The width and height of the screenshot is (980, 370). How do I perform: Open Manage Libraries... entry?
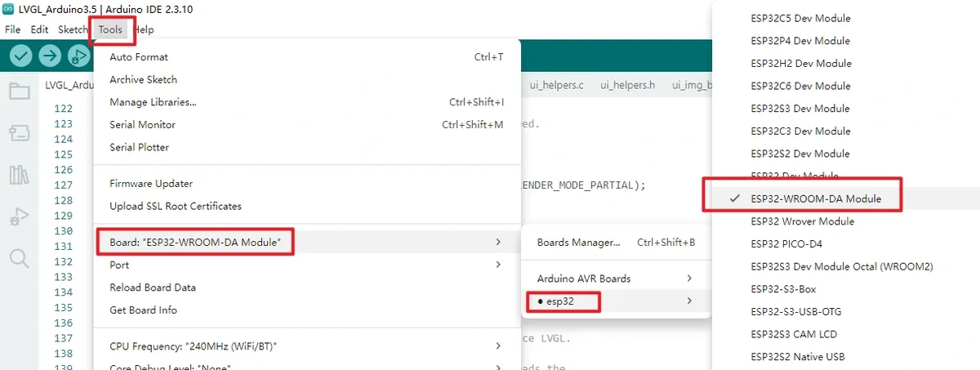[x=307, y=102]
